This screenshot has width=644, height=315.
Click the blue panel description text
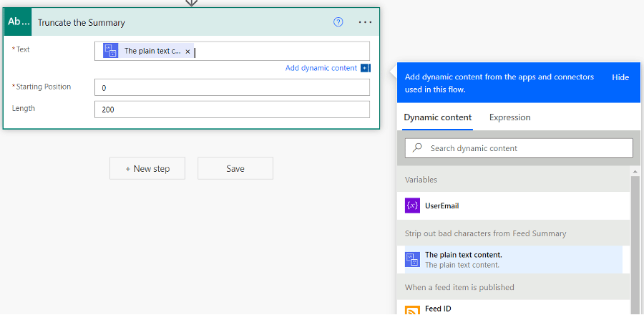499,83
